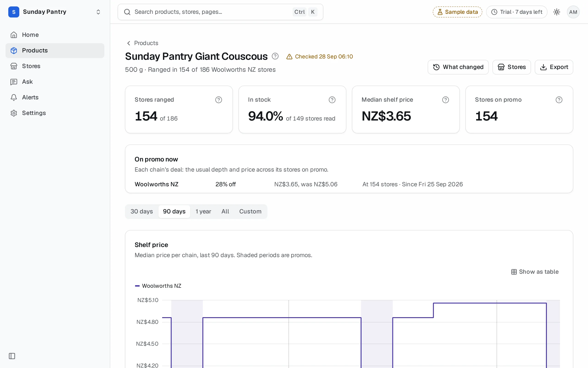
Task: Select the All time range
Action: (225, 212)
